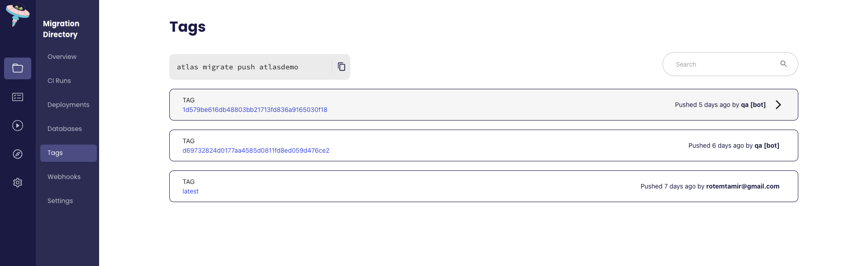Open the latest tag link

(190, 191)
